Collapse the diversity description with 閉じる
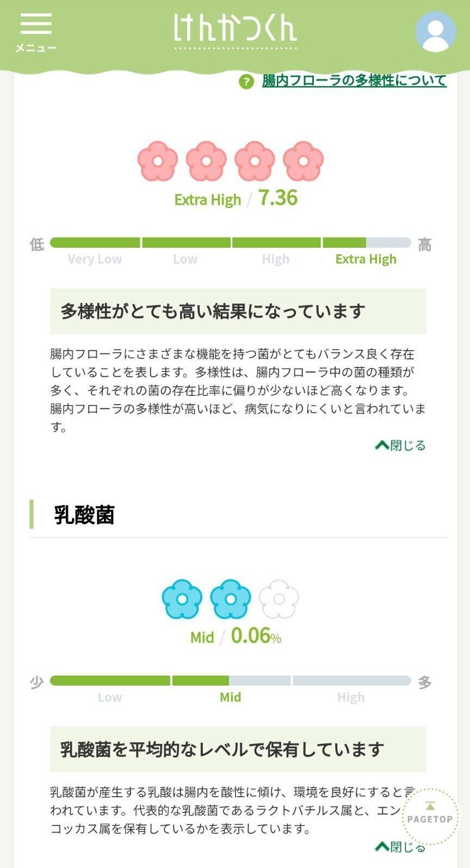 click(401, 445)
